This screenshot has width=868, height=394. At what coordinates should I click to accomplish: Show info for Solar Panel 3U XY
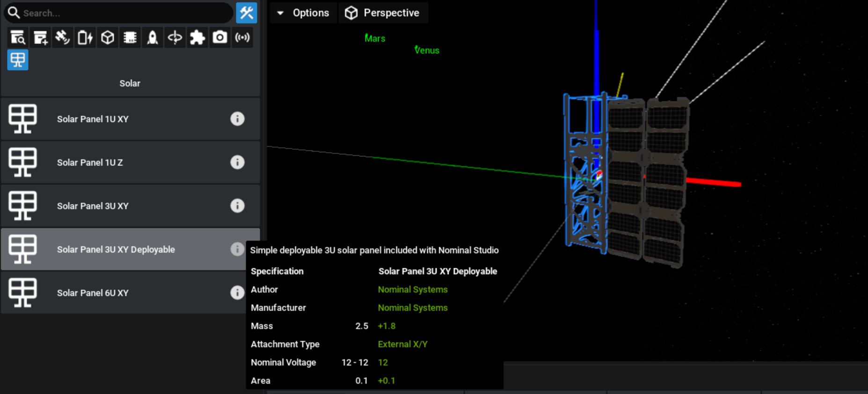[237, 206]
